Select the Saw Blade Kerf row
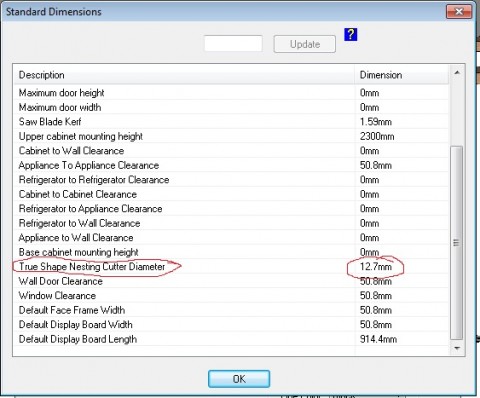480x398 pixels. (x=232, y=122)
